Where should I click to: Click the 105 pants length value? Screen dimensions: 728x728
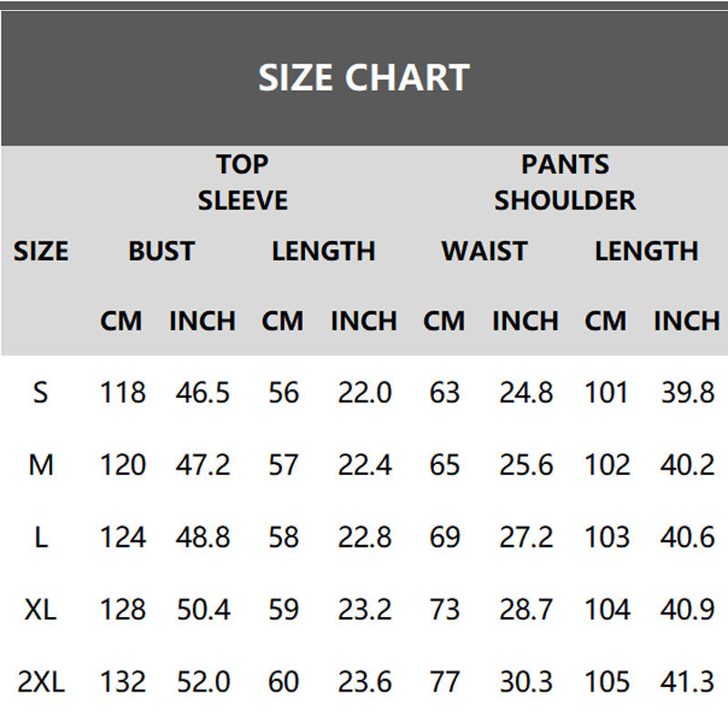606,681
